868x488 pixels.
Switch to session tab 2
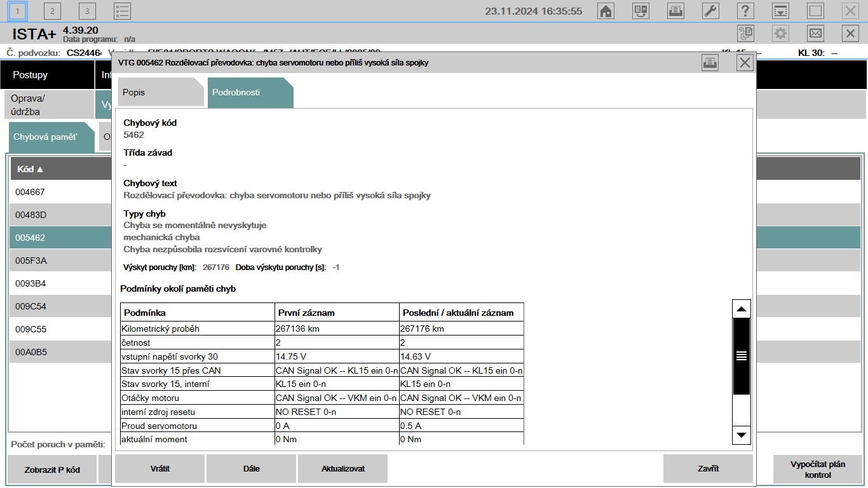point(52,11)
